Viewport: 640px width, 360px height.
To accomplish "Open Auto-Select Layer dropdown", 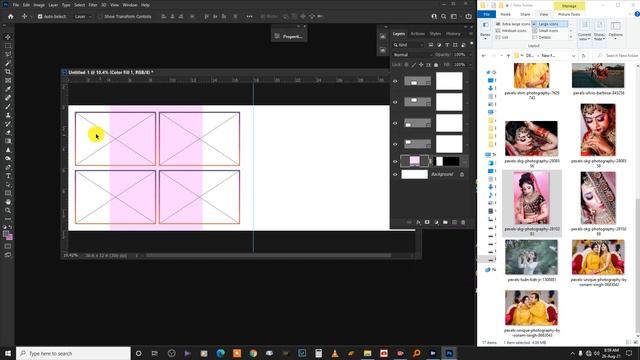I will point(82,17).
